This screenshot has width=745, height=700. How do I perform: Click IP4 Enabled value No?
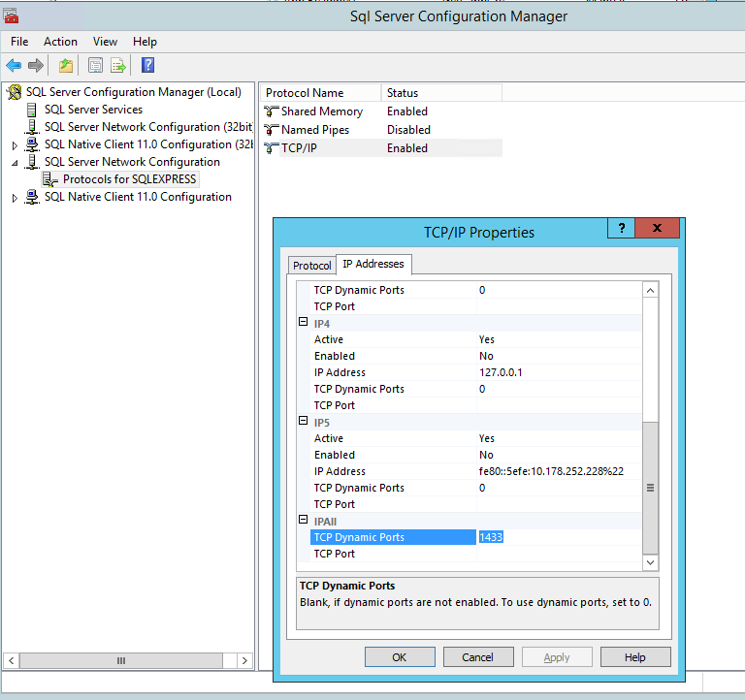[486, 356]
